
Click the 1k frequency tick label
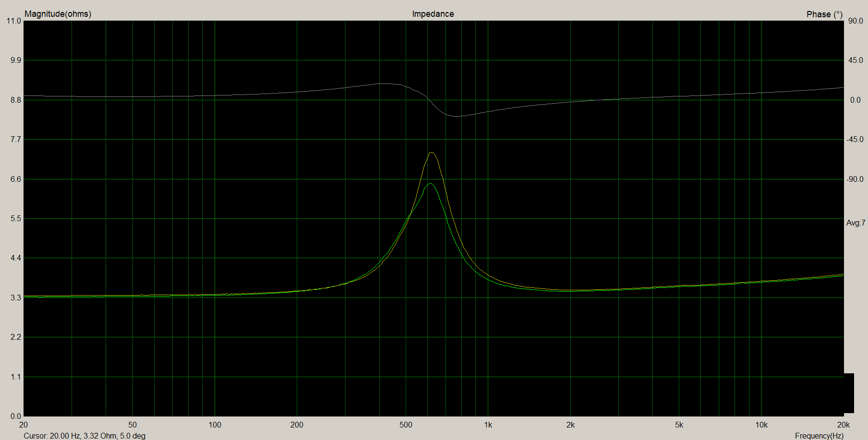tap(488, 425)
